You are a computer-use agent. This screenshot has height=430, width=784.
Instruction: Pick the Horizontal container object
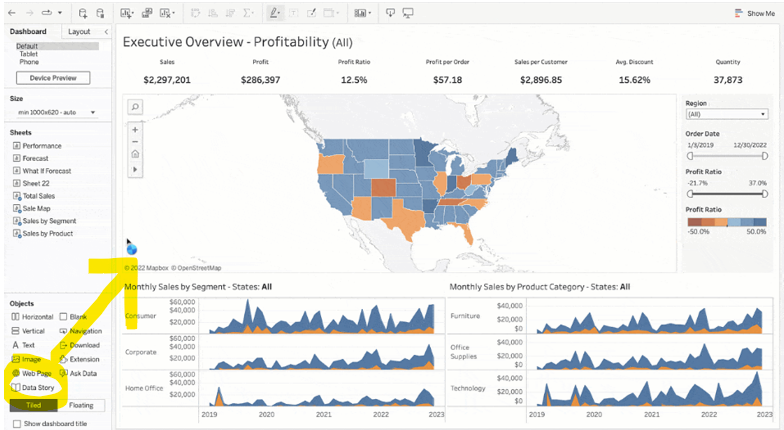click(32, 317)
